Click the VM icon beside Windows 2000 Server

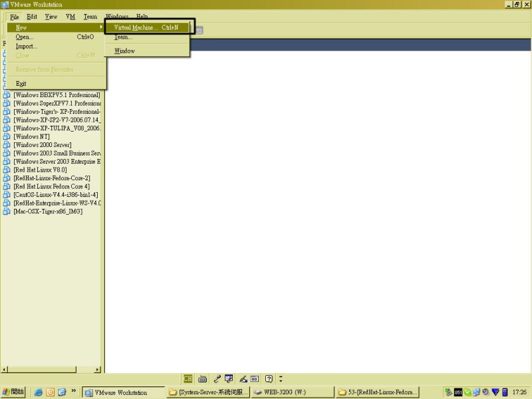pyautogui.click(x=7, y=145)
